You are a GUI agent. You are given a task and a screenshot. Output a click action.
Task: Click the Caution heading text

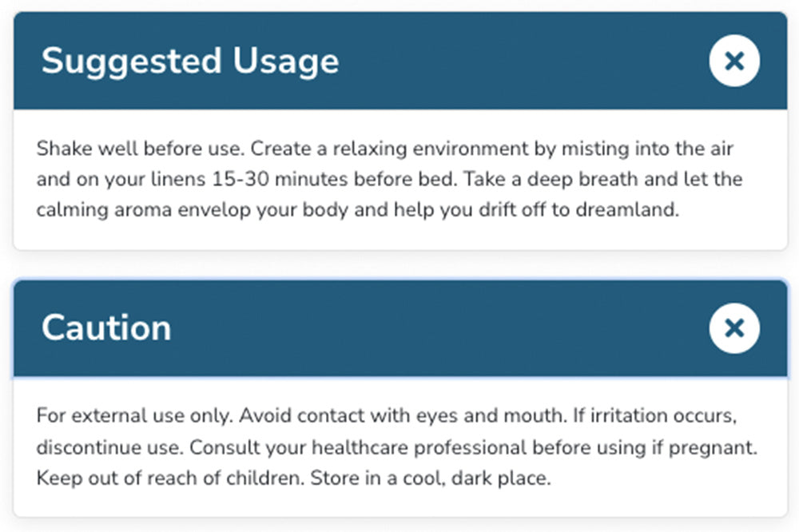click(x=106, y=328)
